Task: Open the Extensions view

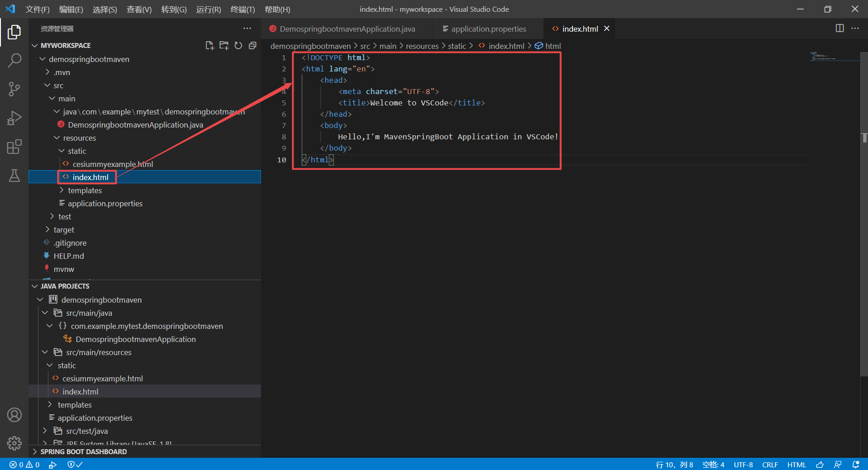Action: point(14,147)
